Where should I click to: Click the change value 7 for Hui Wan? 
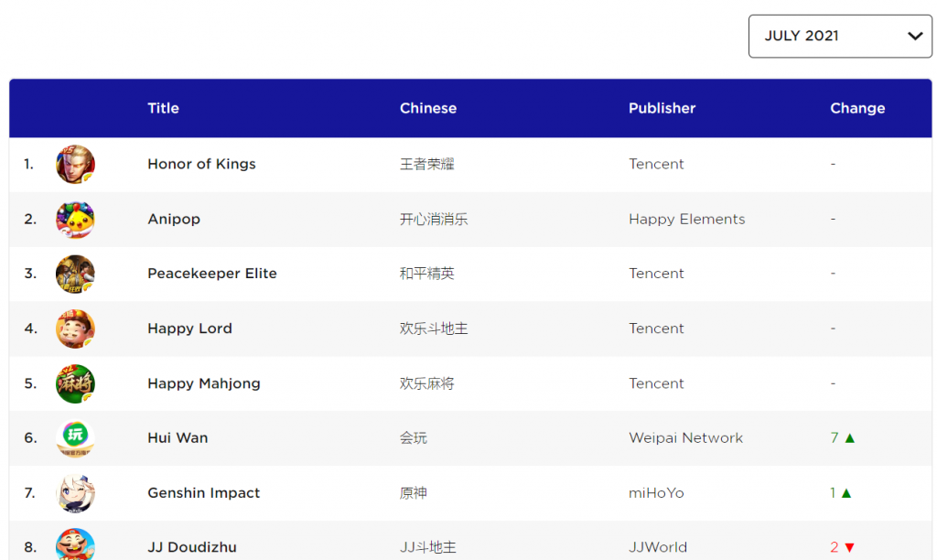pos(835,438)
